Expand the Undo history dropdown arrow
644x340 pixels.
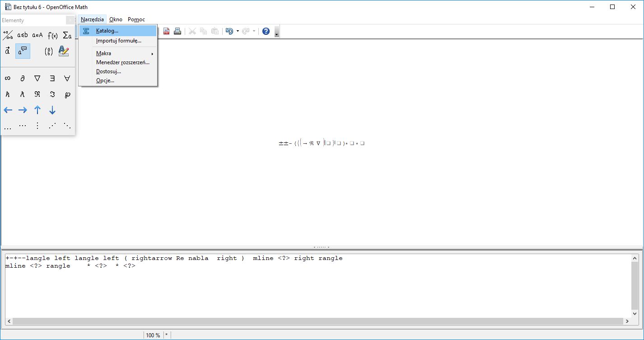pyautogui.click(x=238, y=31)
